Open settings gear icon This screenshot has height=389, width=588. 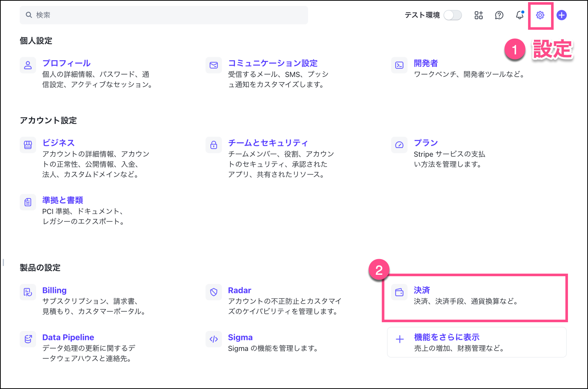(540, 15)
